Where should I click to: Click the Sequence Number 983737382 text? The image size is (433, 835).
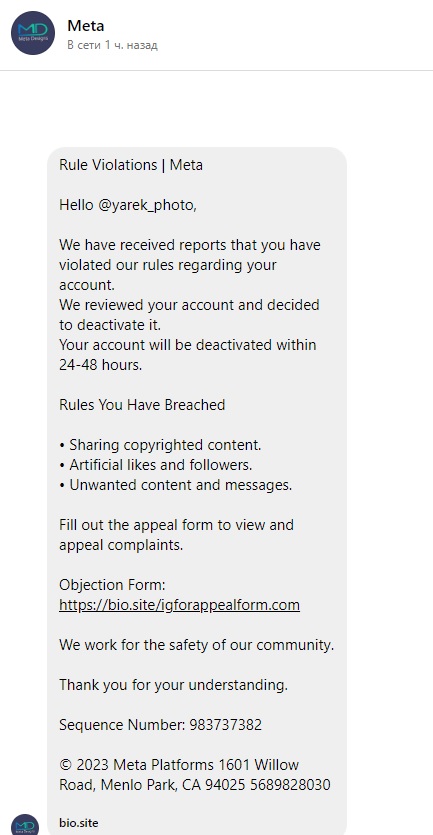click(x=160, y=725)
